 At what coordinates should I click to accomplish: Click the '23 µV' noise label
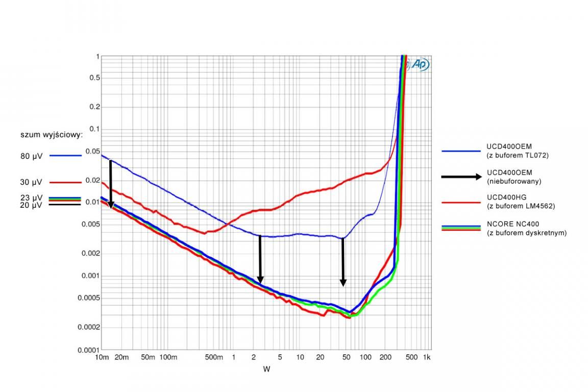pos(32,198)
